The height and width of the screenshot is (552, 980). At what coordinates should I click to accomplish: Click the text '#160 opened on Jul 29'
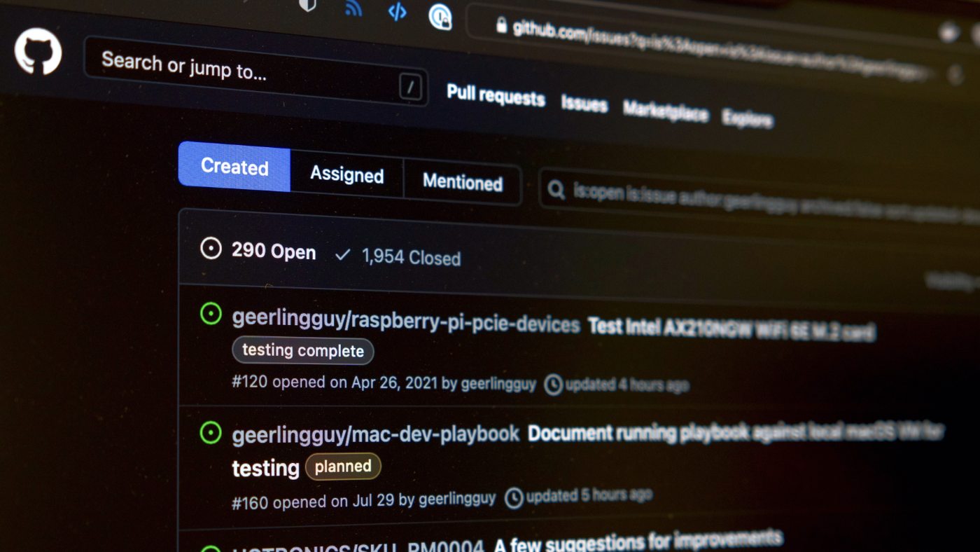tap(314, 502)
